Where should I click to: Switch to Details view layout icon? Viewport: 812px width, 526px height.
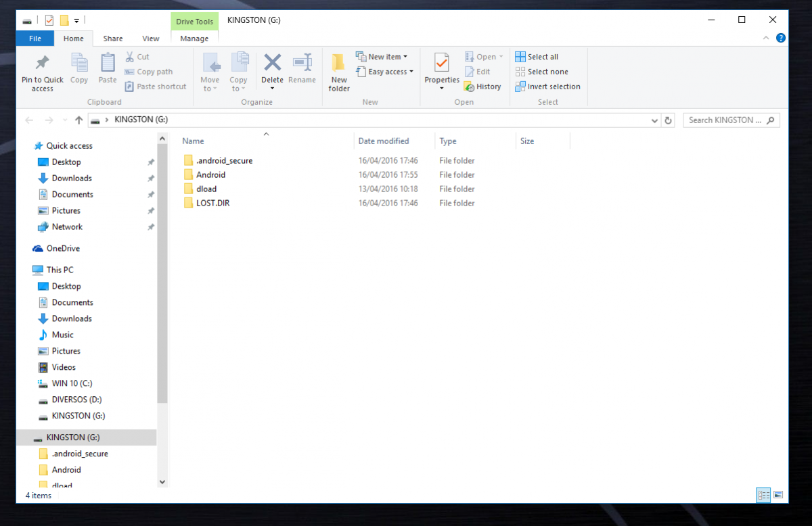coord(764,495)
